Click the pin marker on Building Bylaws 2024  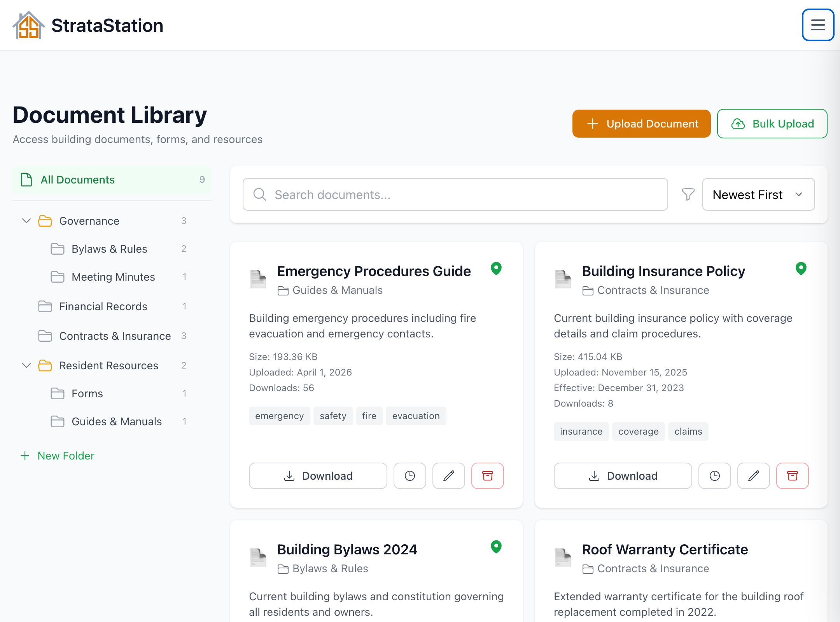pos(496,547)
